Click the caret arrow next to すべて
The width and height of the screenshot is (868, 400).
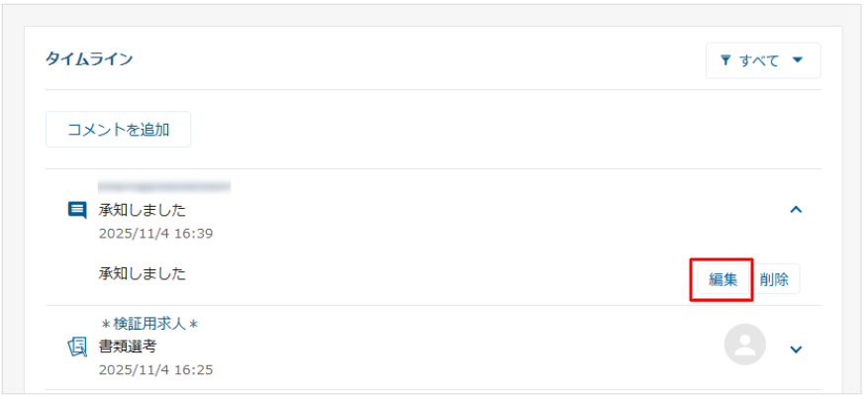[798, 60]
